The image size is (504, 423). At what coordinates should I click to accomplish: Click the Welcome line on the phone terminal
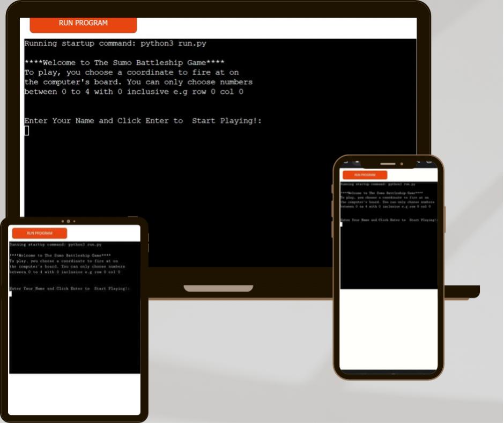tap(382, 193)
